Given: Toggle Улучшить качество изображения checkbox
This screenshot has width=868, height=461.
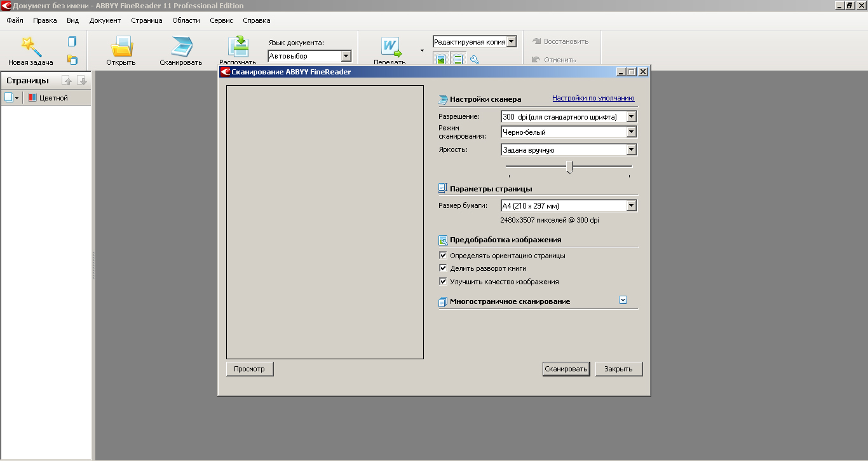Looking at the screenshot, I should [443, 281].
